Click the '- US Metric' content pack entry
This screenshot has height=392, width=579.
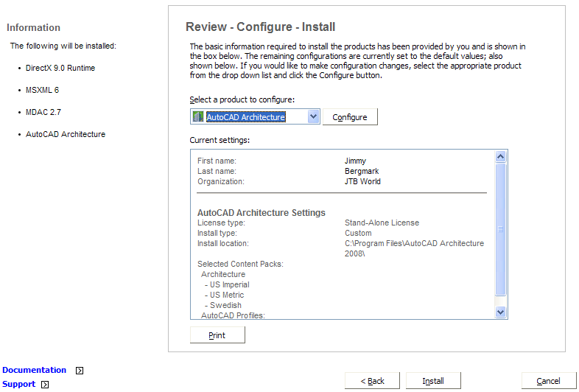pyautogui.click(x=224, y=295)
